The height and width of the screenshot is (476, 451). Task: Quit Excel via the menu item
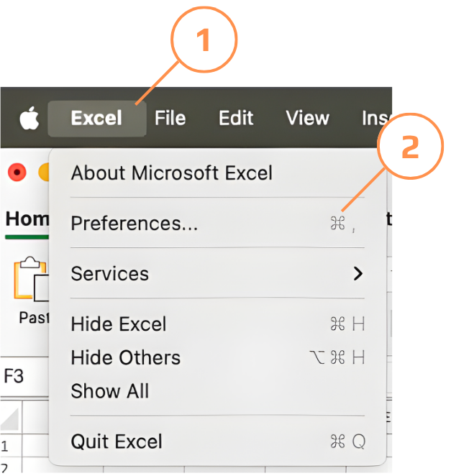point(117,441)
